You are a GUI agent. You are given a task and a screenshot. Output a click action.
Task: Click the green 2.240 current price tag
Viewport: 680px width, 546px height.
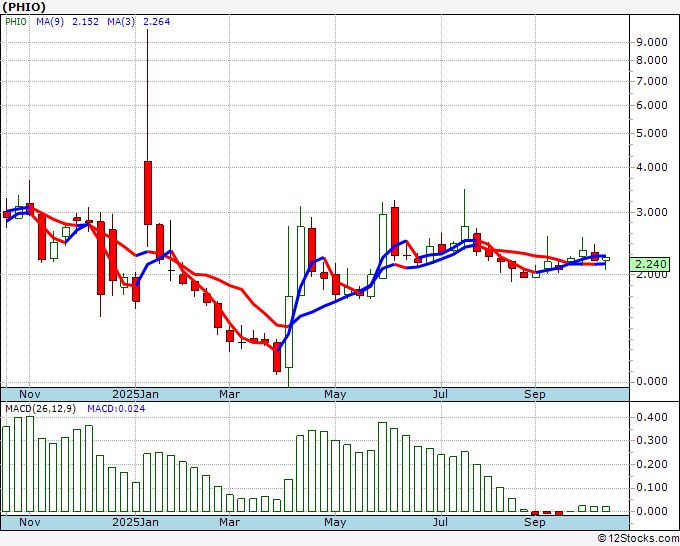pyautogui.click(x=651, y=264)
